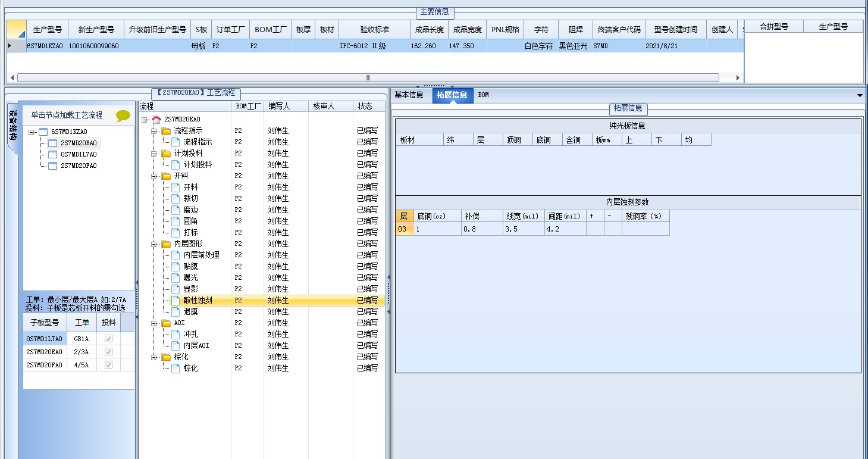Click the document icon beside 酸性蚀刻
868x459 pixels.
tap(176, 301)
